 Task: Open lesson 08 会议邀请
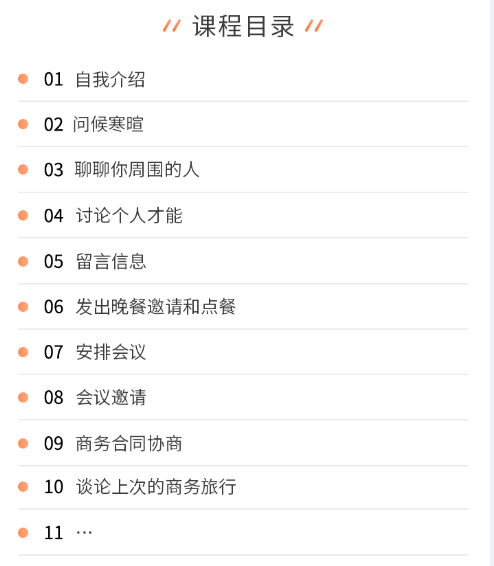click(243, 397)
